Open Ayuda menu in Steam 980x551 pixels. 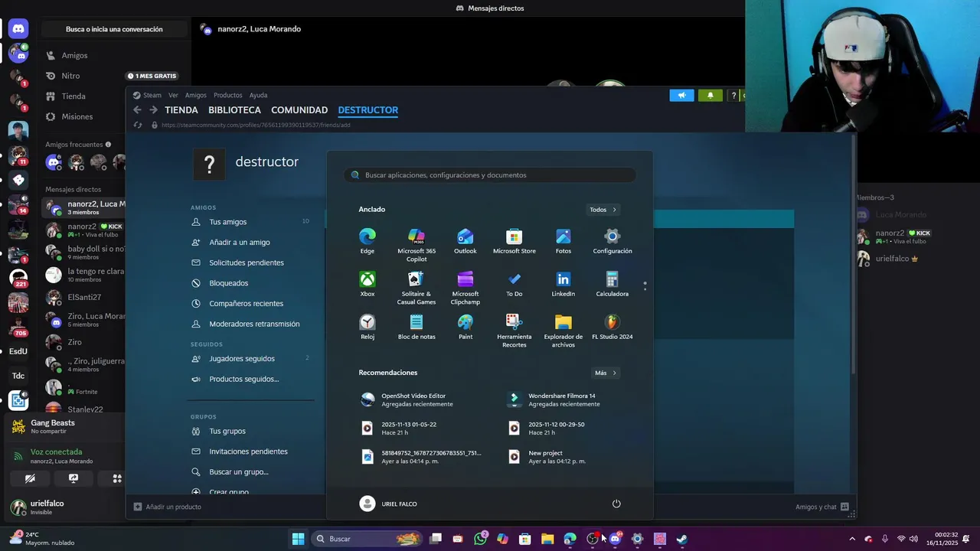click(x=258, y=96)
